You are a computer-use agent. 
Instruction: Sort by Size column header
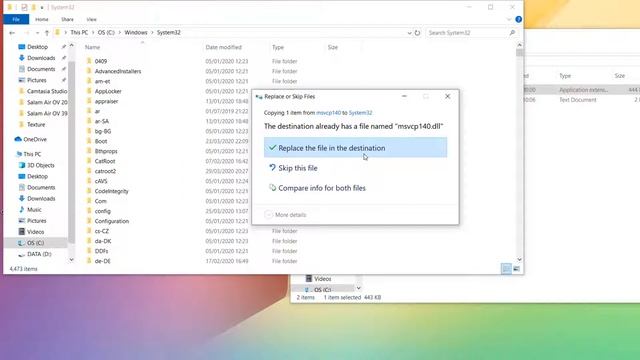(333, 47)
